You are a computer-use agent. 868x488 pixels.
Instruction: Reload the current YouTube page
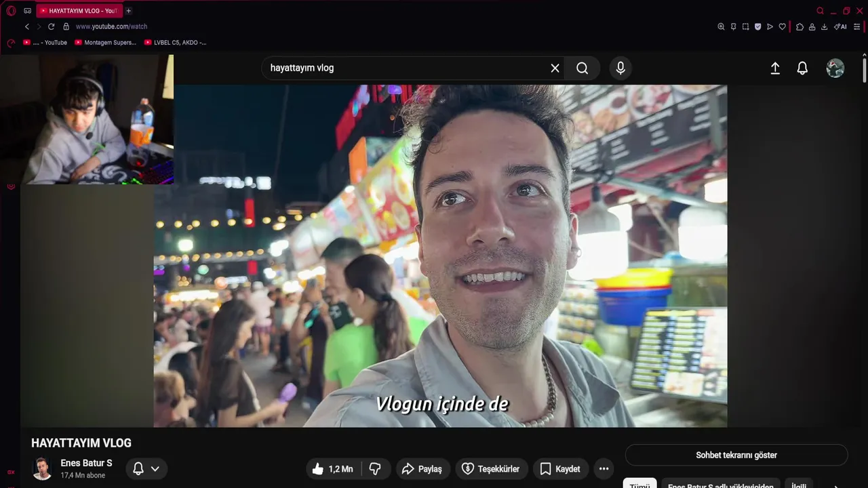(x=51, y=26)
